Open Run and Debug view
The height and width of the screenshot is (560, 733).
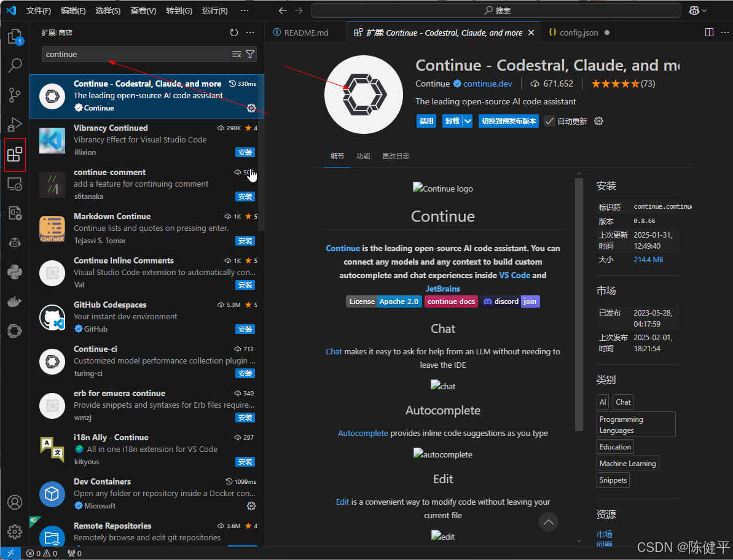point(15,124)
